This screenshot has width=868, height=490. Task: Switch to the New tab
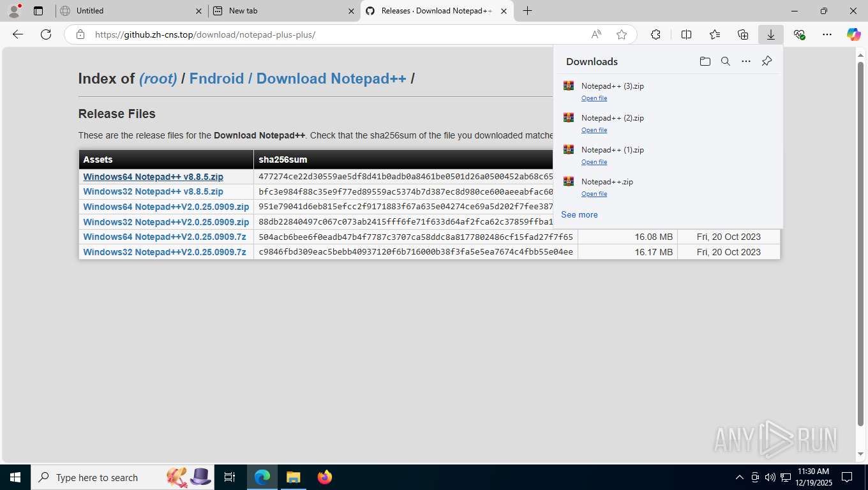284,11
